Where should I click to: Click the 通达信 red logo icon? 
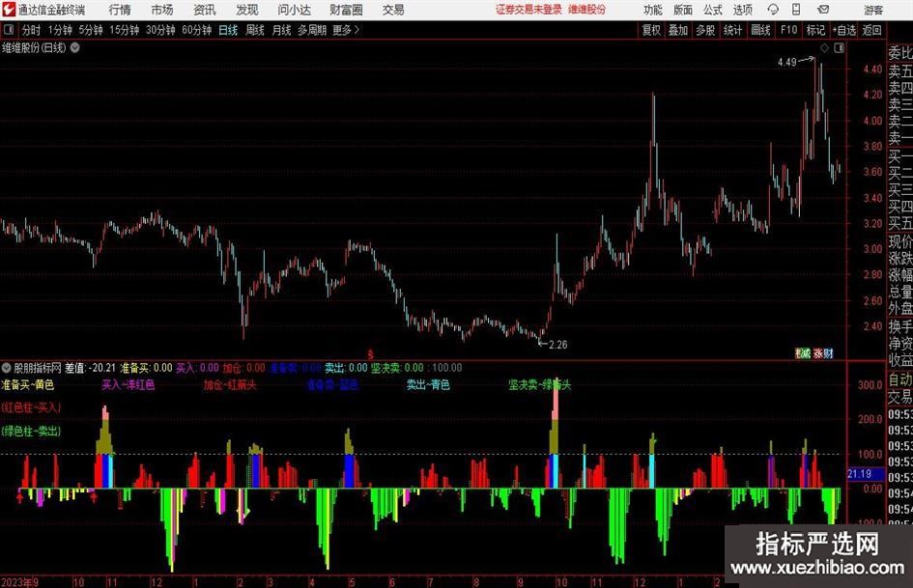click(x=8, y=10)
